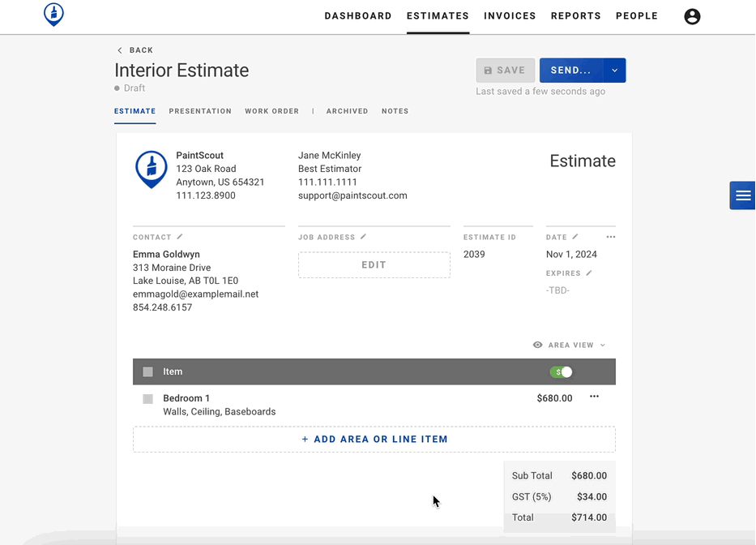The image size is (756, 545).
Task: Check the Bedroom 1 row checkbox
Action: pos(148,399)
